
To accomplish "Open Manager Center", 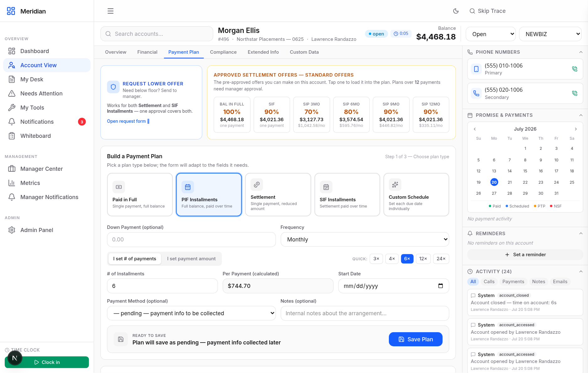I will (x=47, y=169).
